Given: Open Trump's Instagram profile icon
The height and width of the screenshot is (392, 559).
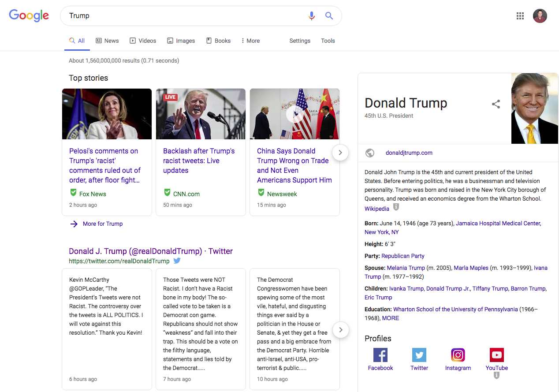Looking at the screenshot, I should coord(458,355).
